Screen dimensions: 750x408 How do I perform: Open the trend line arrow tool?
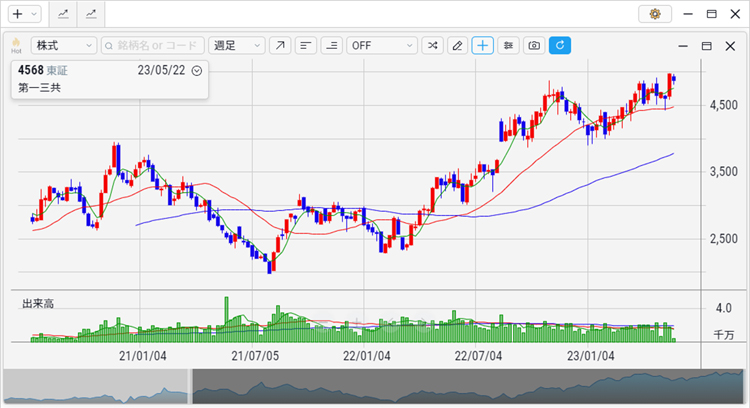coord(280,46)
